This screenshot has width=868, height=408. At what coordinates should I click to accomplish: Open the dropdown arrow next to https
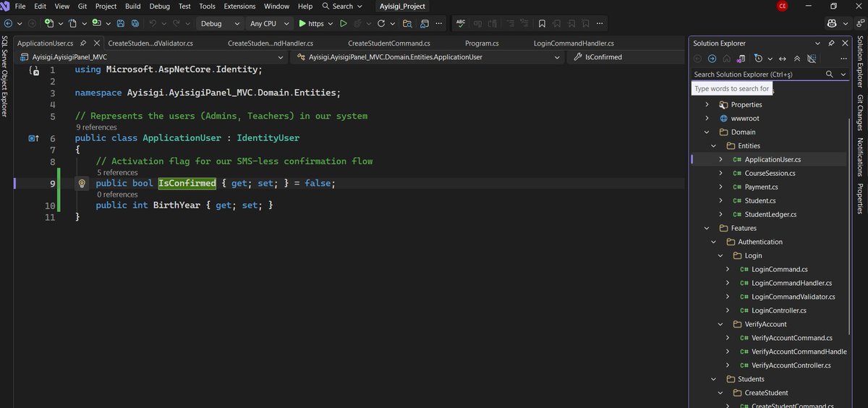tap(331, 23)
